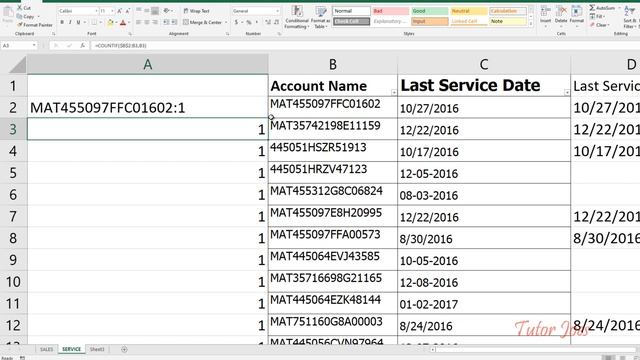Click the Increase Indent icon
The image size is (640, 360).
coord(174,22)
